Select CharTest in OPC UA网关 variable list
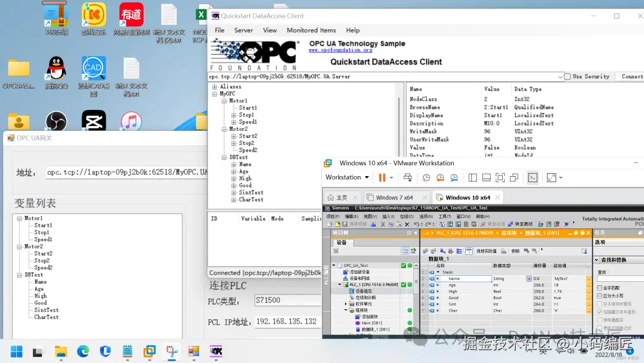Image resolution: width=644 pixels, height=363 pixels. pos(46,317)
